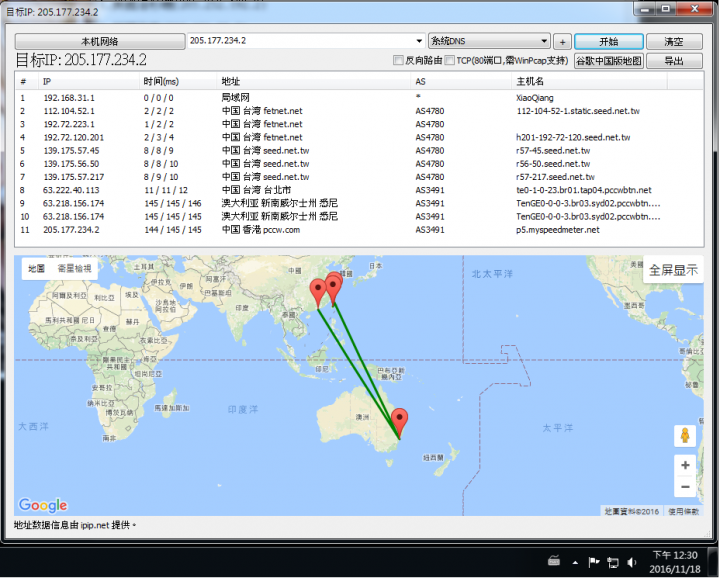Select hop row 112.104.52.1
The height and width of the screenshot is (578, 720).
click(359, 111)
